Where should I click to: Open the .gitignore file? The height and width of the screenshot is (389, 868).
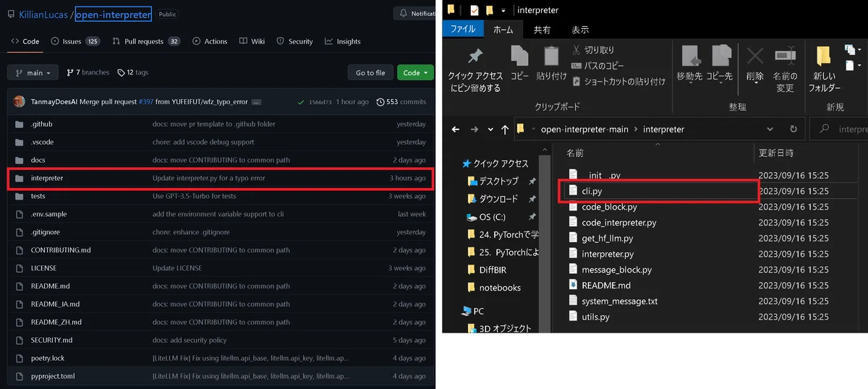point(45,232)
